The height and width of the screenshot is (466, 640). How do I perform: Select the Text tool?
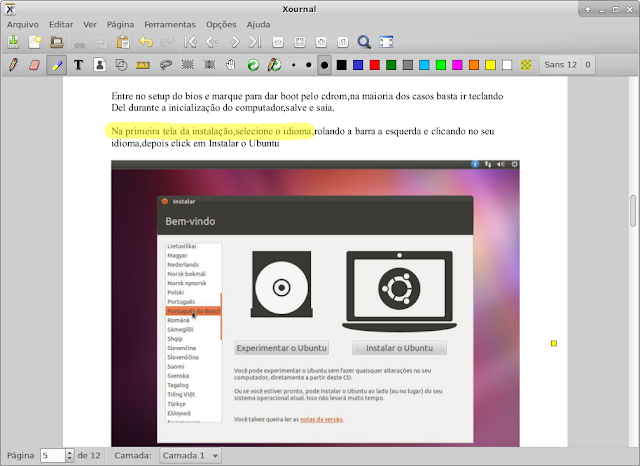click(78, 65)
